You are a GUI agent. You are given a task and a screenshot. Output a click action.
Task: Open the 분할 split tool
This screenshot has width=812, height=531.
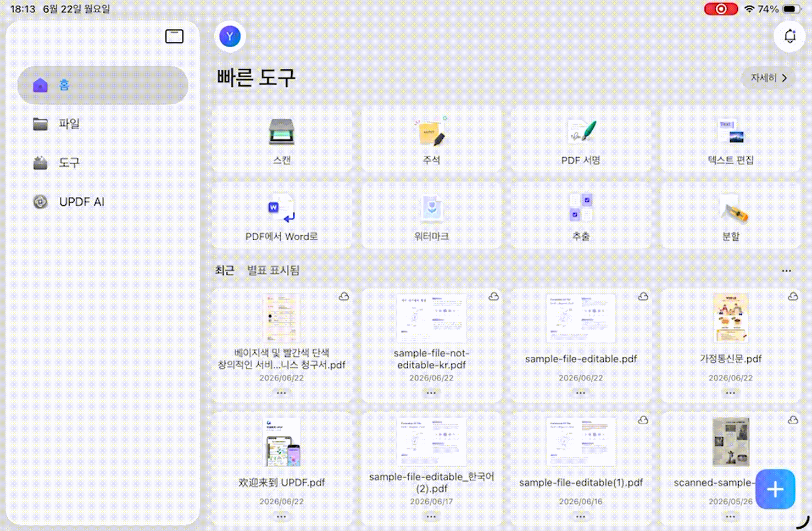(731, 215)
